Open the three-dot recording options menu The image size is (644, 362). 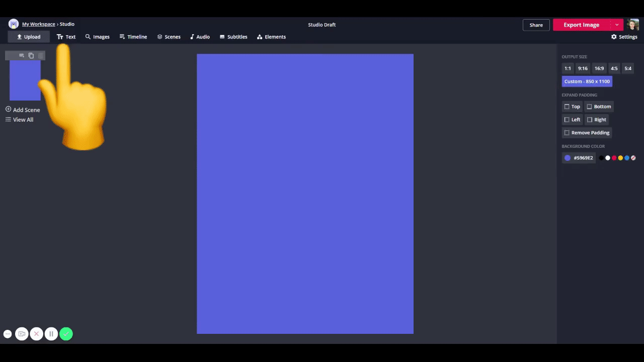(x=8, y=334)
